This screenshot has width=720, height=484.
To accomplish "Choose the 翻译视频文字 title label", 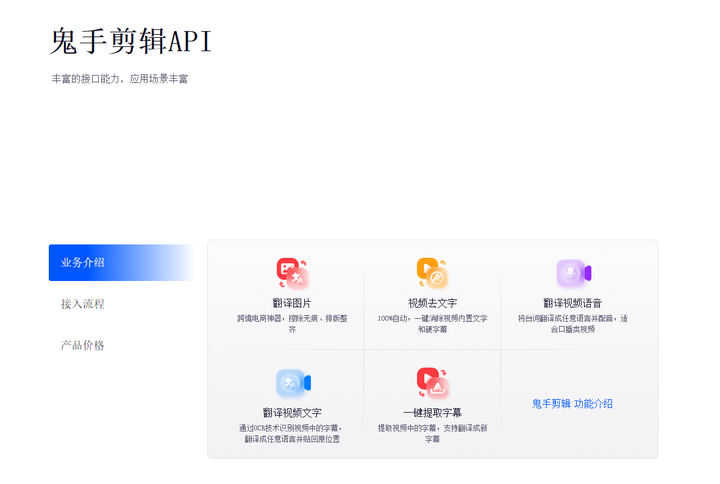I will coord(292,413).
